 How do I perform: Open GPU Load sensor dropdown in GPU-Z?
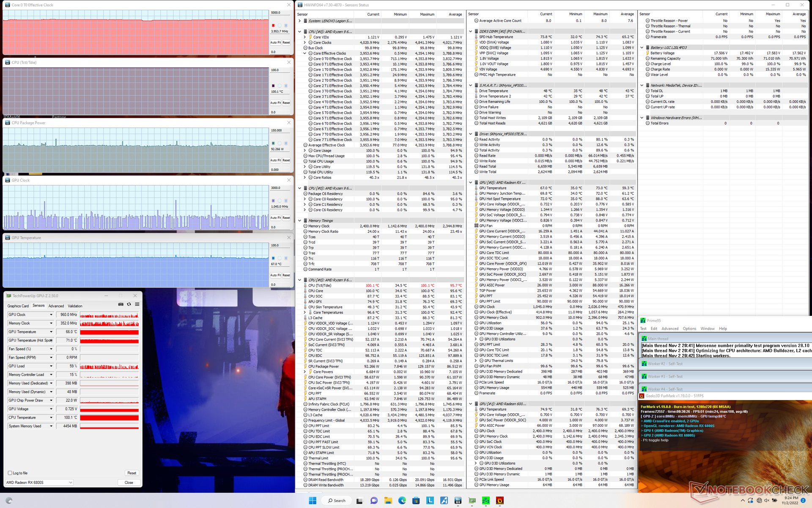[x=51, y=366]
